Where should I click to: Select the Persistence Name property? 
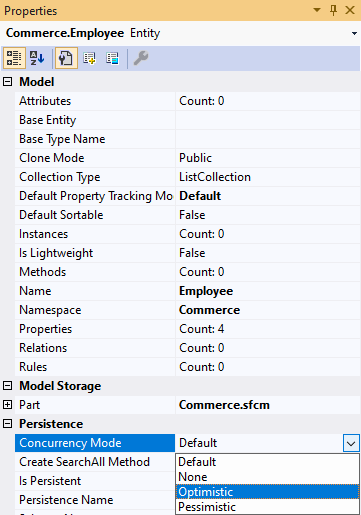coord(95,500)
